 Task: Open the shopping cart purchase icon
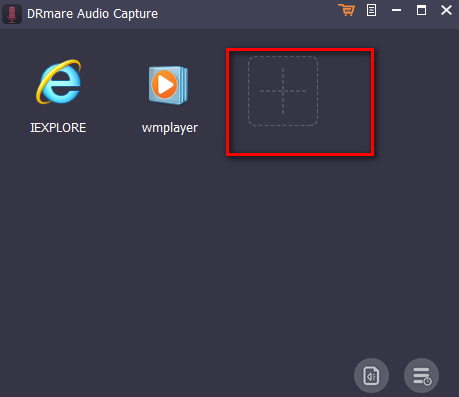[x=346, y=10]
